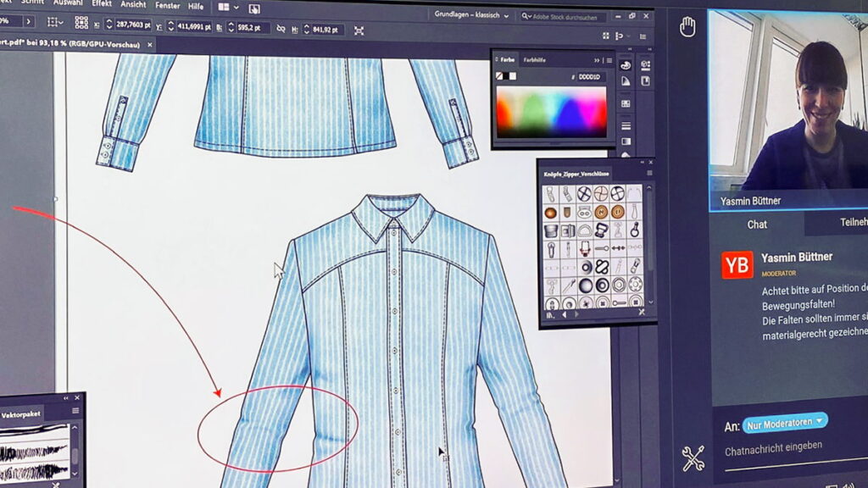Open the Gradient panel icon
This screenshot has width=868, height=488.
point(626,141)
